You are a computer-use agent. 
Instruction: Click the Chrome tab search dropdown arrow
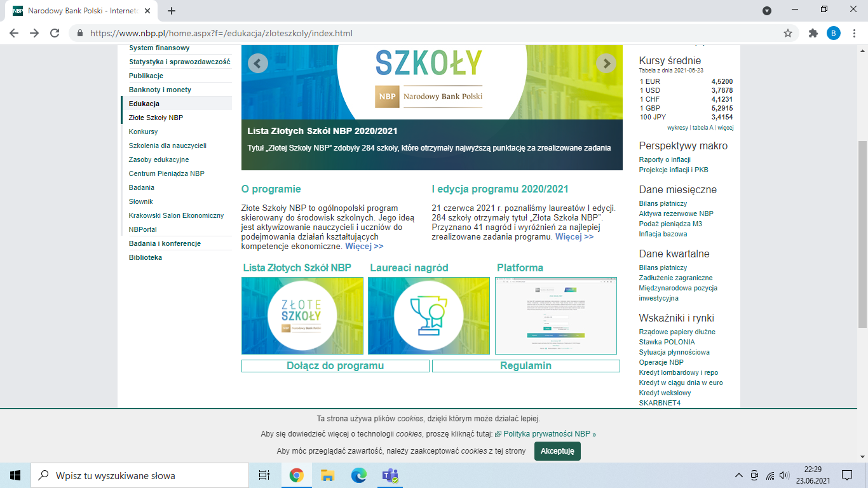[x=767, y=10]
